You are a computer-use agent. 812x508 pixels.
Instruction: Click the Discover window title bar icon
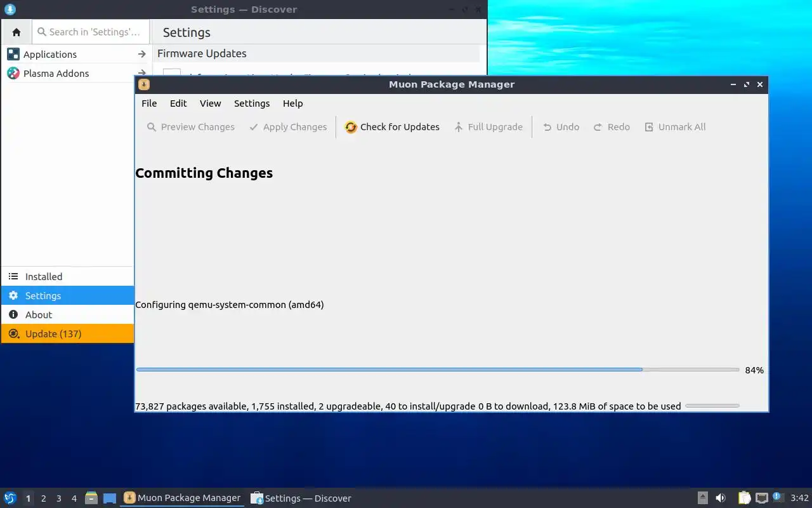click(x=10, y=10)
